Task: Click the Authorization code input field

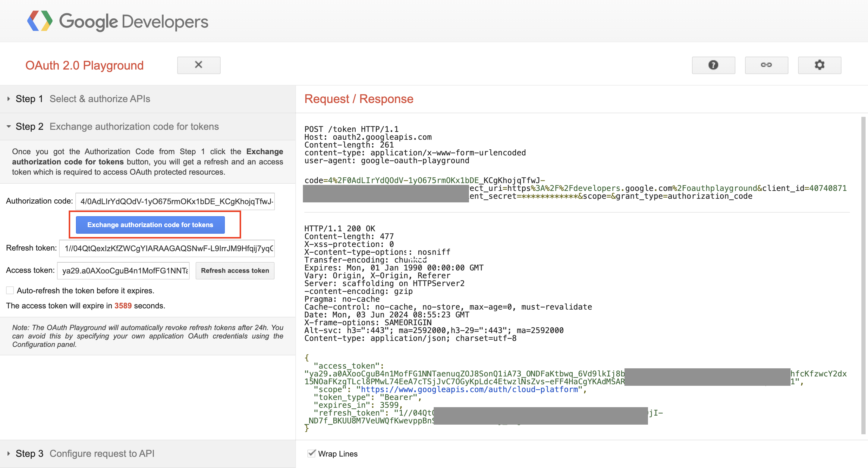Action: click(175, 201)
